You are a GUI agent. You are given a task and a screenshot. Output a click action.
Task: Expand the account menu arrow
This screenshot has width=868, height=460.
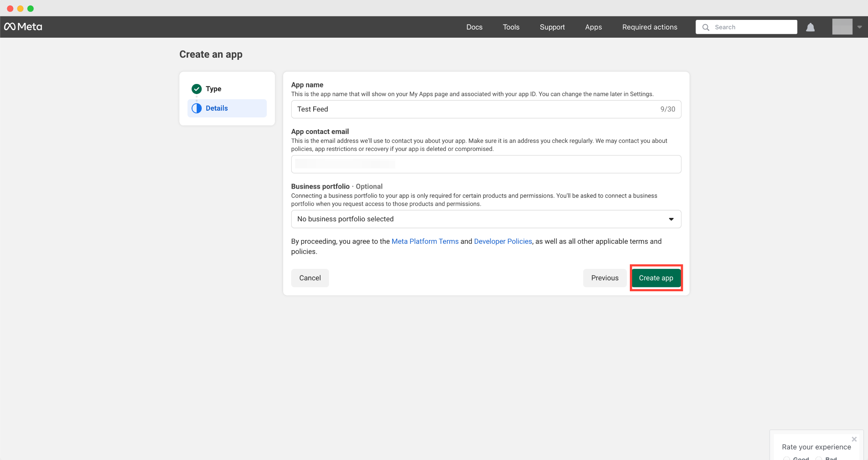tap(860, 27)
